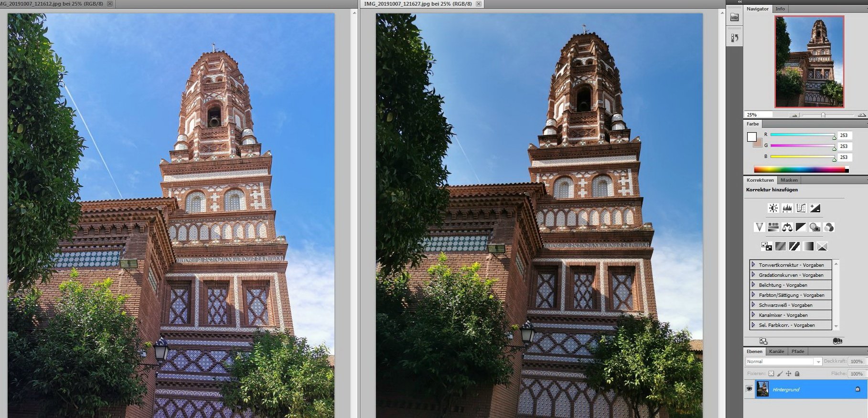Add a Curves adjustment
This screenshot has height=418, width=868.
click(801, 208)
